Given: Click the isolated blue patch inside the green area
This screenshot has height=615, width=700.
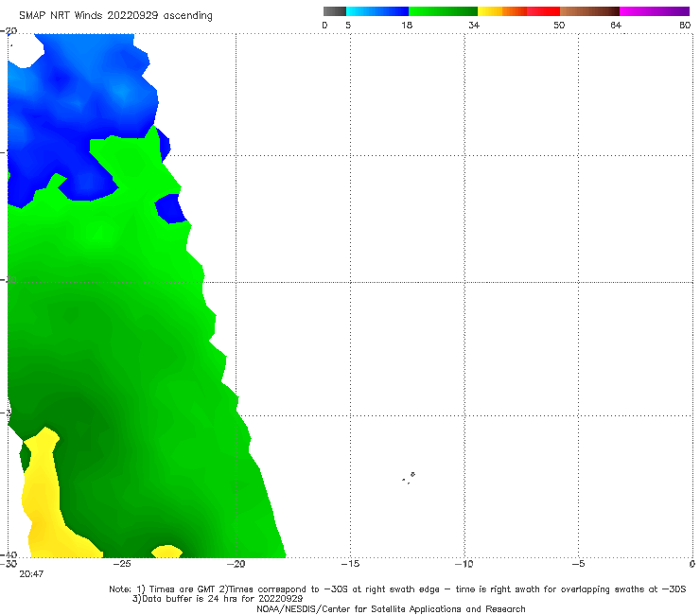Looking at the screenshot, I should pyautogui.click(x=170, y=208).
